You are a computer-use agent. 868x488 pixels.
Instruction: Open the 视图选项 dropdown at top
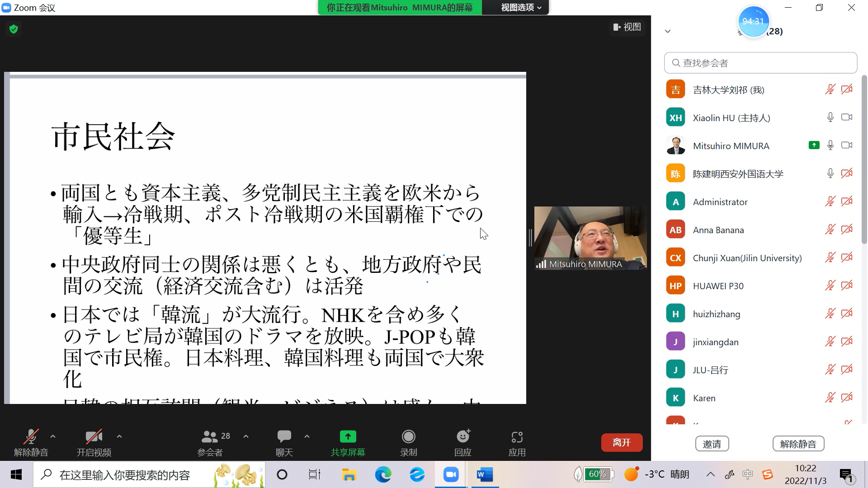pyautogui.click(x=520, y=8)
